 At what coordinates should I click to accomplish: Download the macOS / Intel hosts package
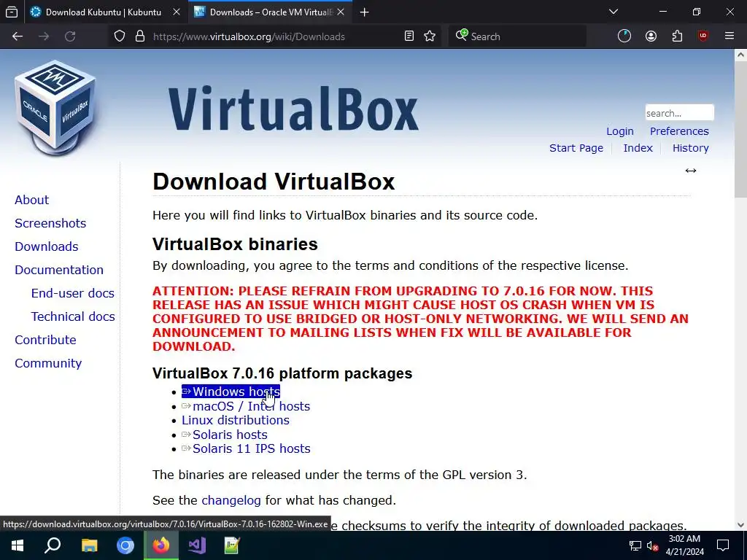(246, 406)
